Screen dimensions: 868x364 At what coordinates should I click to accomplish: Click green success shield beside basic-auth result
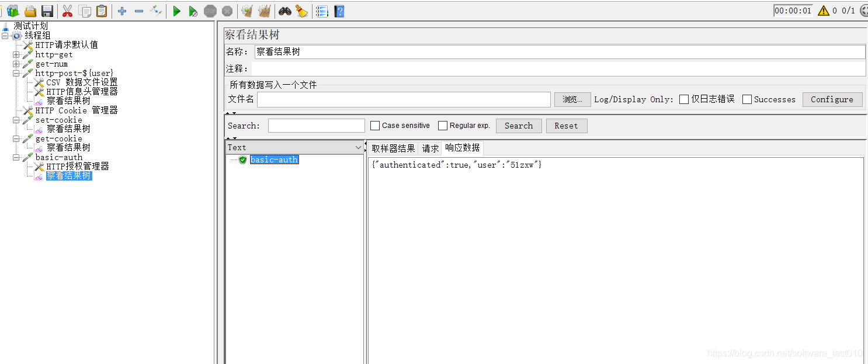click(x=242, y=160)
